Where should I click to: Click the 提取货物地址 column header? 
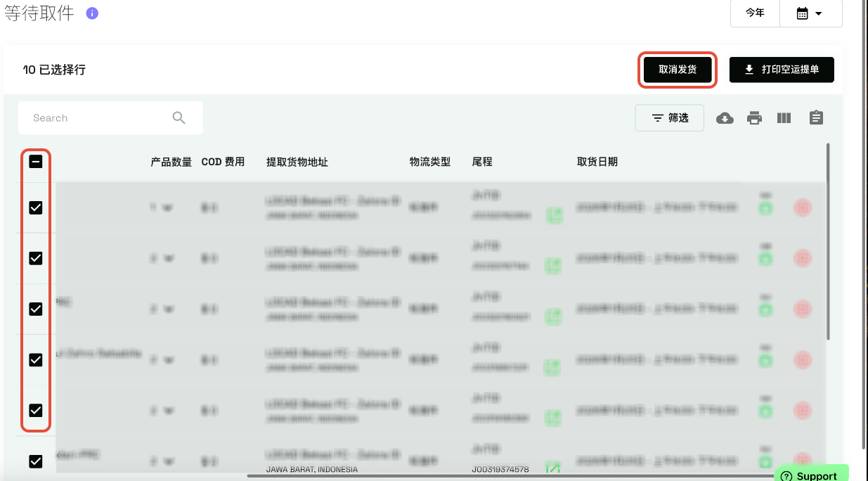pos(297,162)
